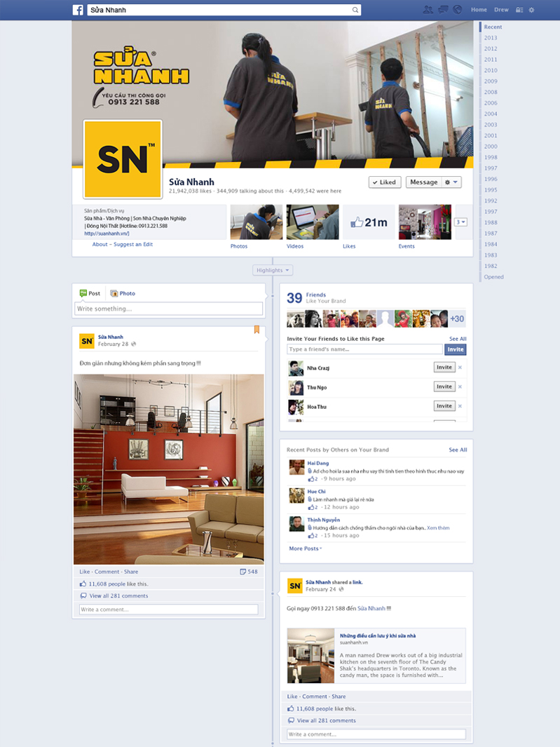This screenshot has height=747, width=560.
Task: Click the bookmark ribbon on February 28 post
Action: coord(257,329)
